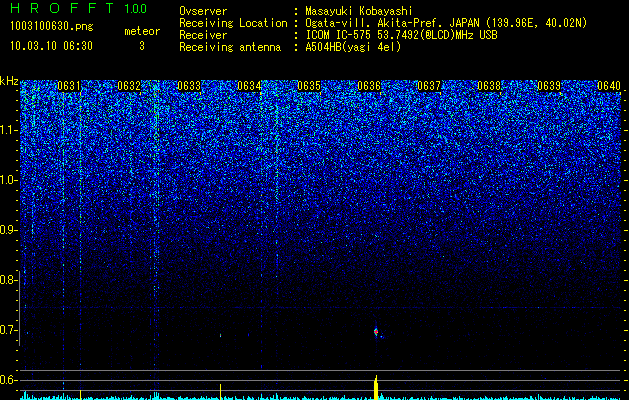Click the kHz axis unit label
Screen dimensions: 629x400
(9, 81)
